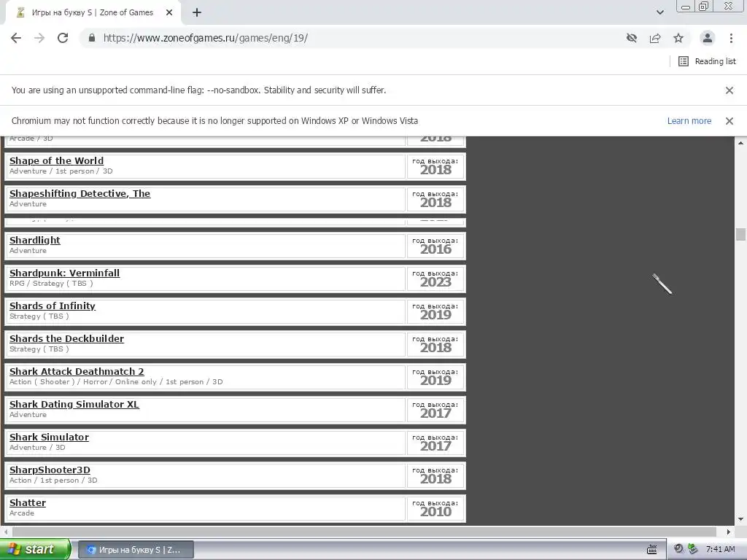Click vertical scrollbar up arrow

coord(740,142)
